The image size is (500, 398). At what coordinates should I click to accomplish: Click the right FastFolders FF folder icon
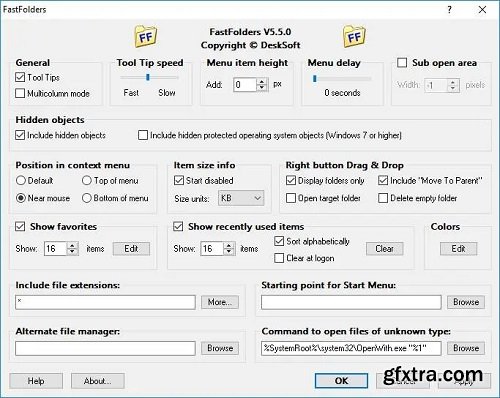[354, 36]
